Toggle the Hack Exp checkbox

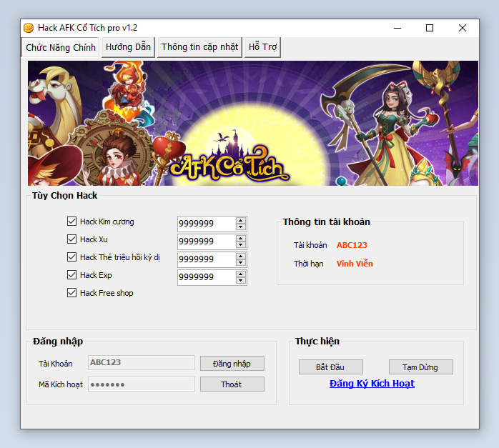pyautogui.click(x=71, y=275)
